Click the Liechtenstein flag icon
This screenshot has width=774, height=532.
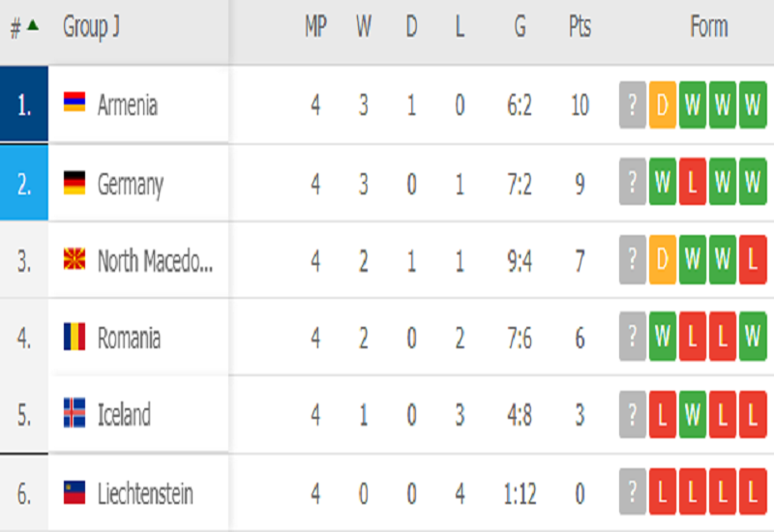tap(74, 493)
